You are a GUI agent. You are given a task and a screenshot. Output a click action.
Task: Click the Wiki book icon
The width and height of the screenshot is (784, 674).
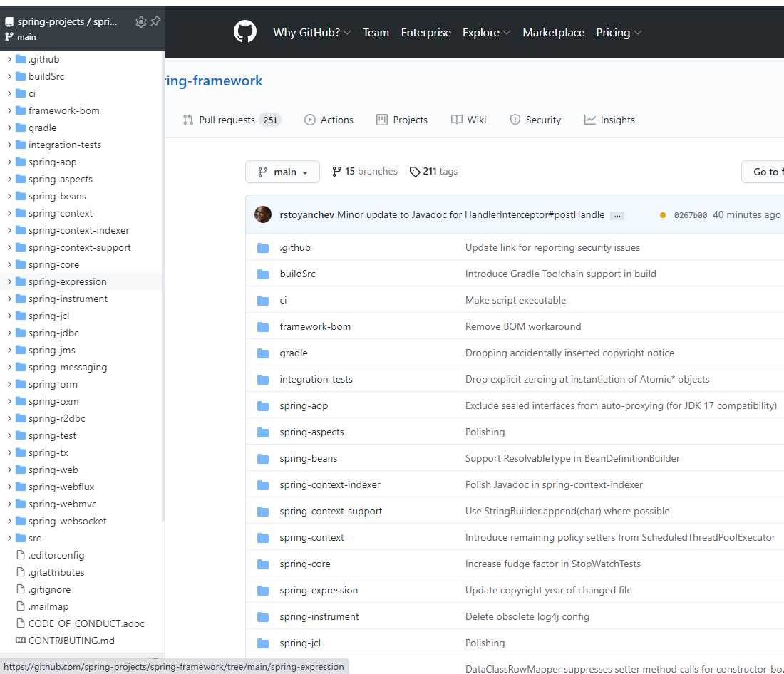pos(456,120)
